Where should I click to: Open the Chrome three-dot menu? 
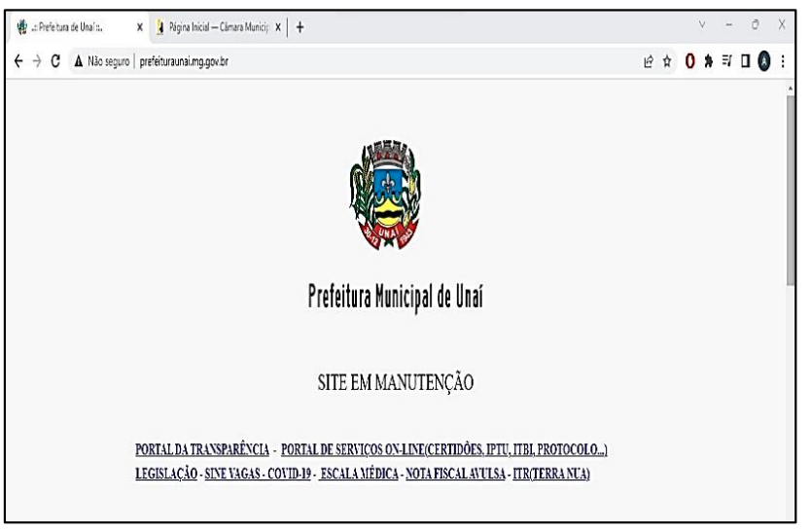pos(783,61)
